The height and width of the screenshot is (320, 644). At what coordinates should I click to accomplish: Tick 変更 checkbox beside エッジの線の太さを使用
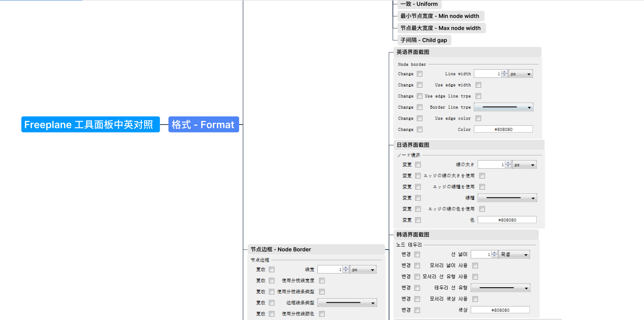pyautogui.click(x=418, y=176)
